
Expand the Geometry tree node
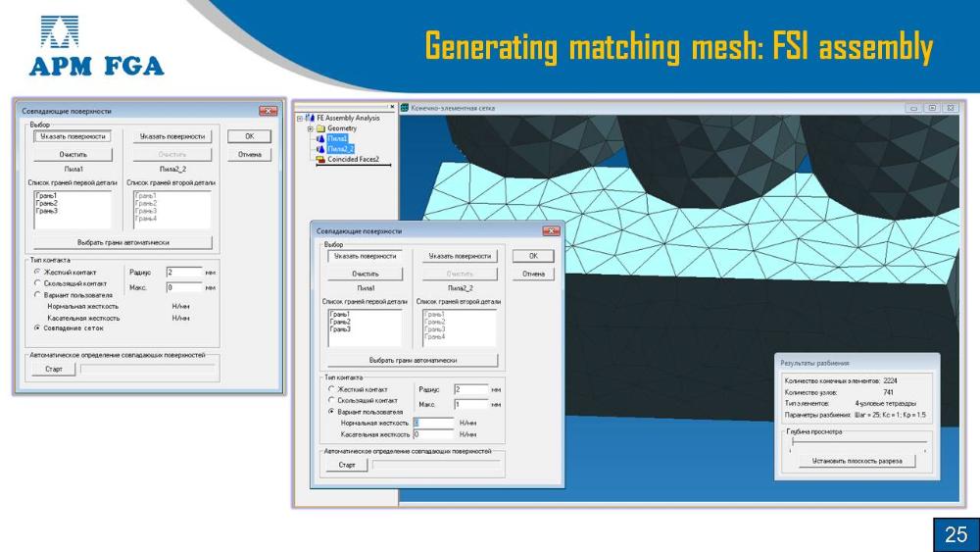coord(310,128)
